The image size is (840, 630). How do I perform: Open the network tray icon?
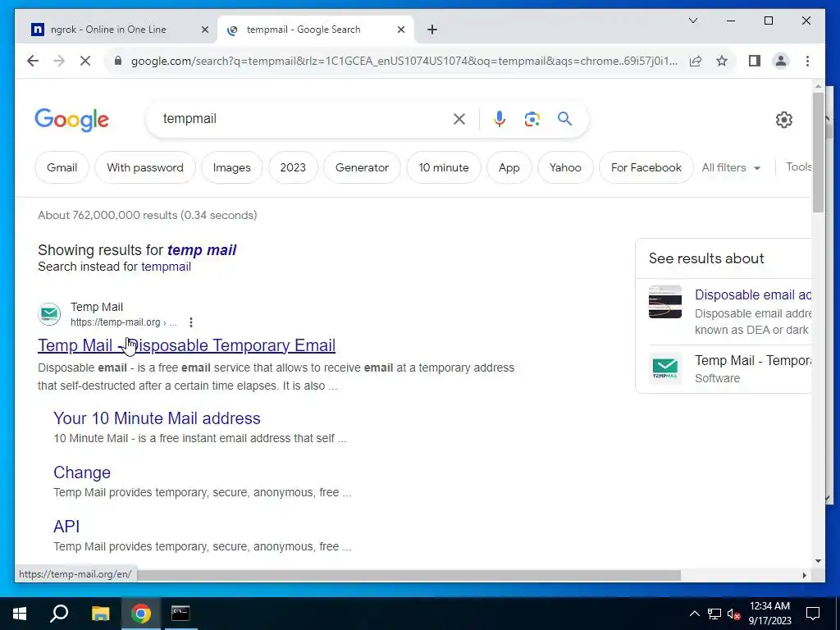pos(714,614)
